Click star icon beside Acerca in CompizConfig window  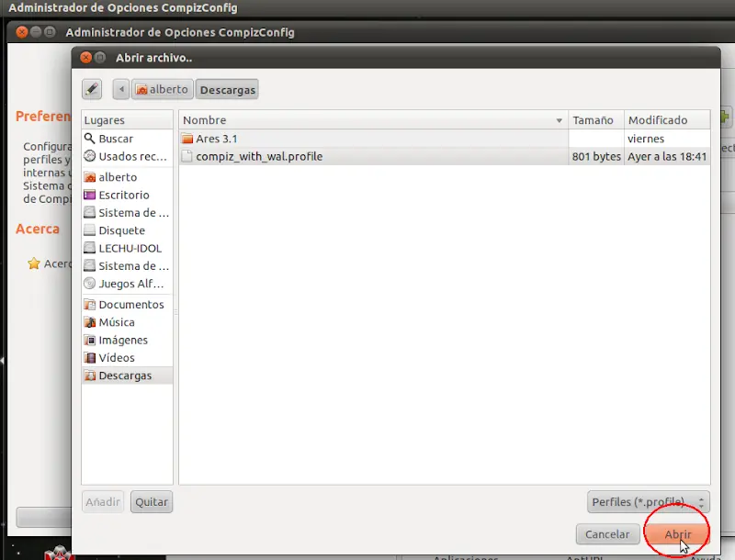pyautogui.click(x=34, y=263)
